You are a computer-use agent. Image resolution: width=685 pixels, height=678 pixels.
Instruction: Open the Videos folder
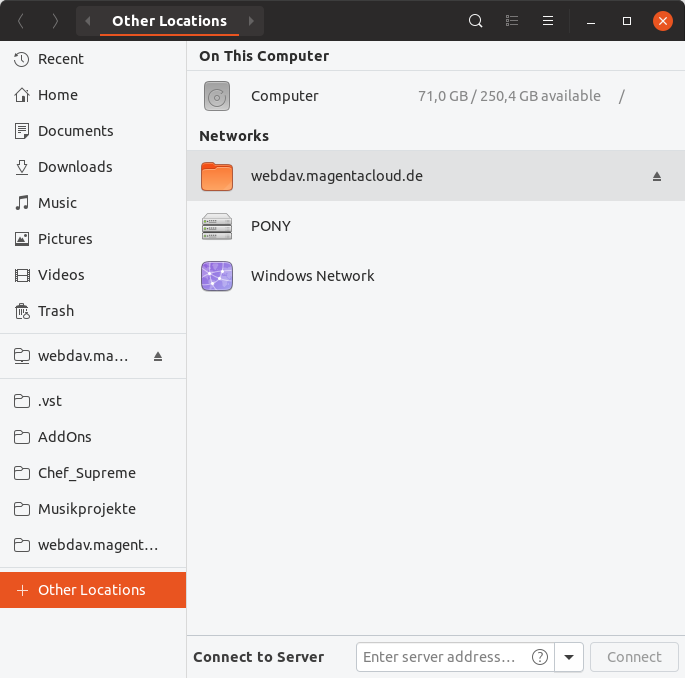(x=93, y=275)
